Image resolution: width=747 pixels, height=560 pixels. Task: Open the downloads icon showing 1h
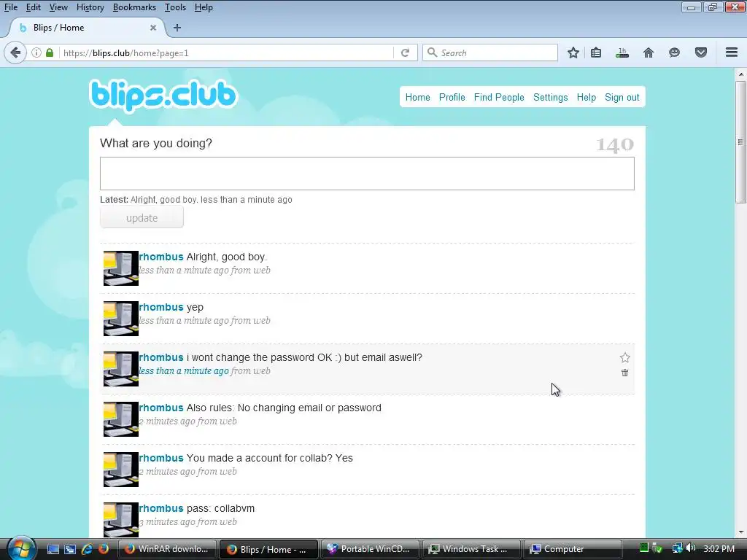(x=622, y=52)
